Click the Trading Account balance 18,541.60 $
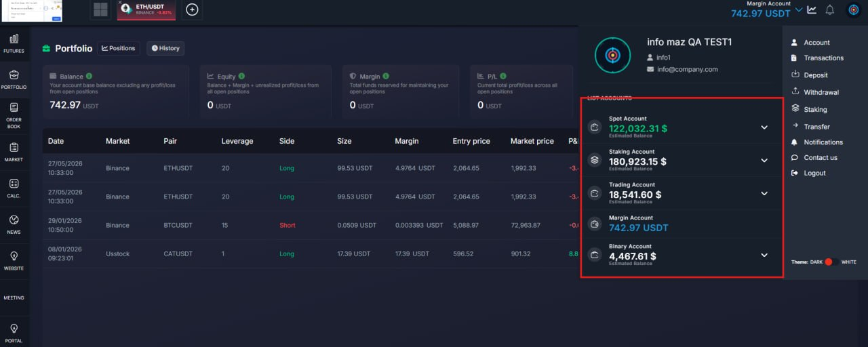 point(635,195)
